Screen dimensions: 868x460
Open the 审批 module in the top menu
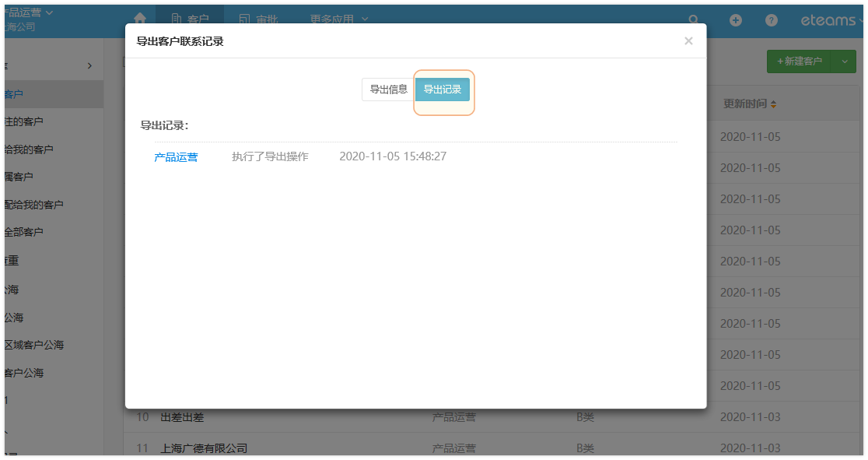(258, 19)
